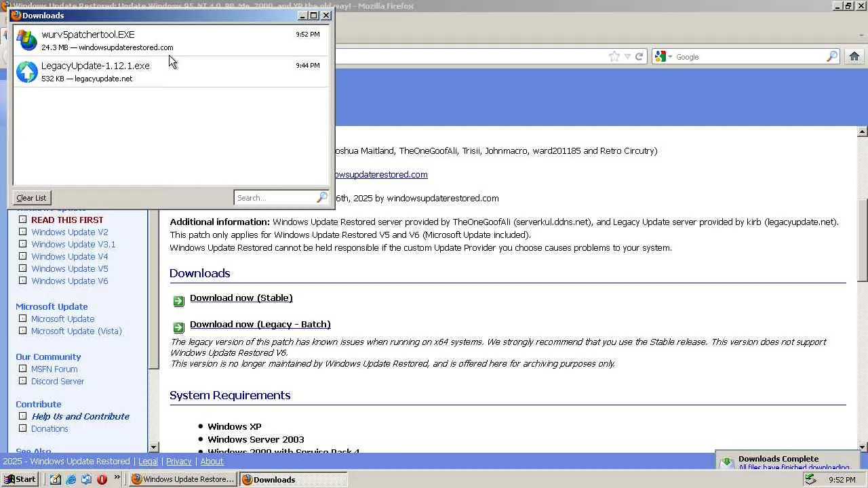Focus the Downloads search field
868x488 pixels.
[x=275, y=198]
